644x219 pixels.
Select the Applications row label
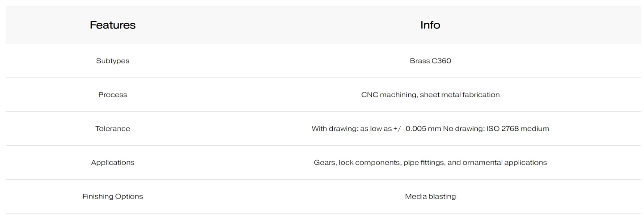pos(113,163)
